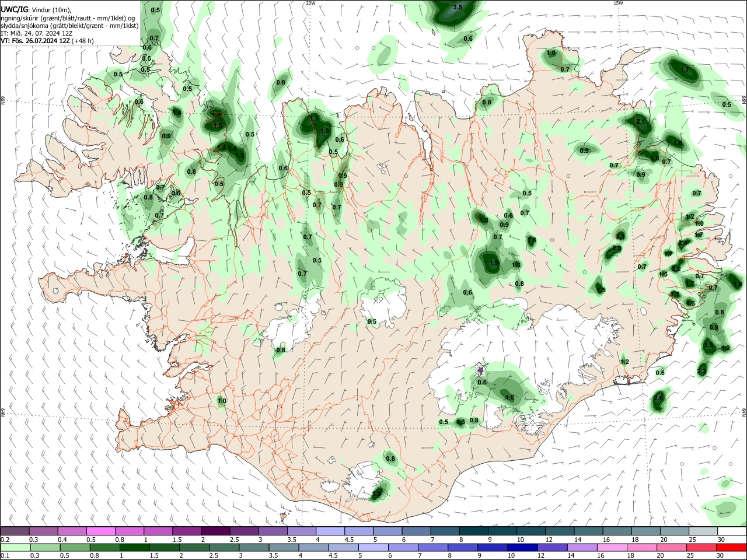Screen dimensions: 747x560
Task: Select the dark purple 2 swatch in upper legend row
Action: 215,531
